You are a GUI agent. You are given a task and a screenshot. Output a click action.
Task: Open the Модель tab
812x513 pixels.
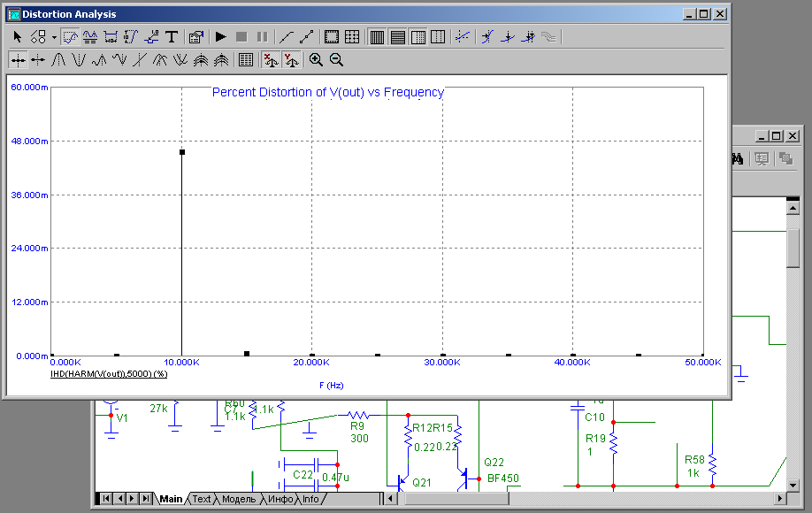239,499
